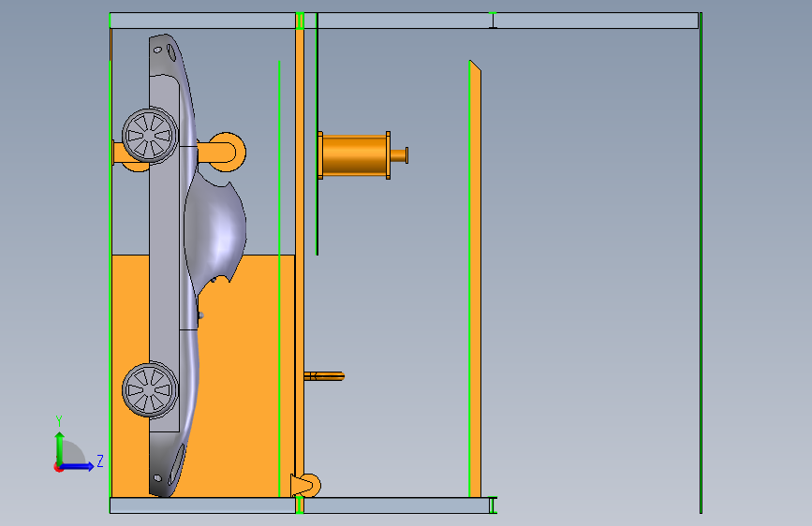Select the bottom gray base beam

coord(303,505)
